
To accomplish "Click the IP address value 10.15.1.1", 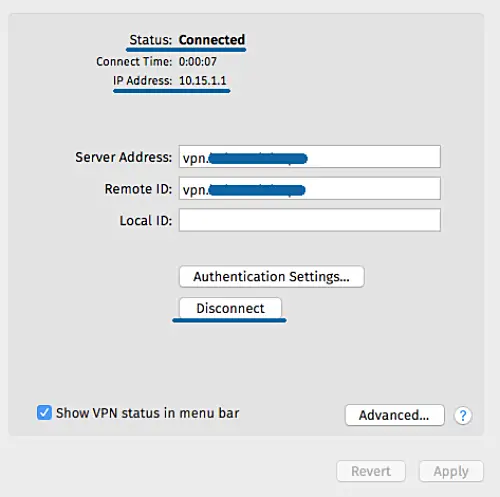I will tap(203, 81).
